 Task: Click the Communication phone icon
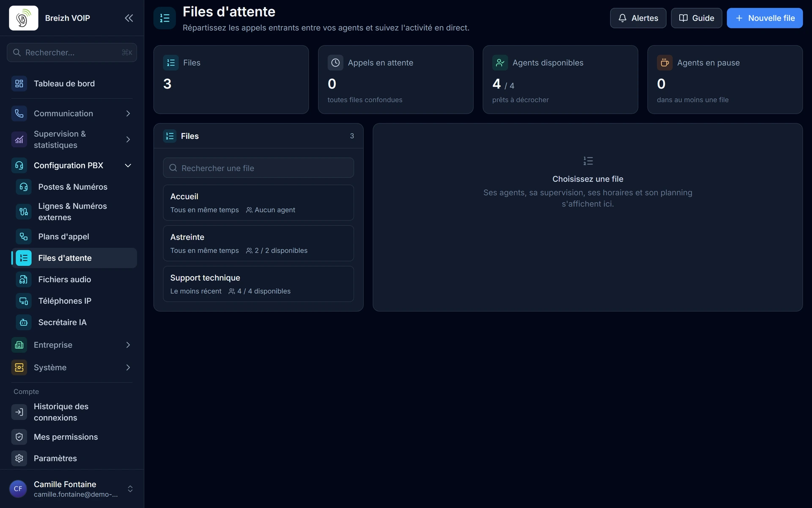point(19,113)
